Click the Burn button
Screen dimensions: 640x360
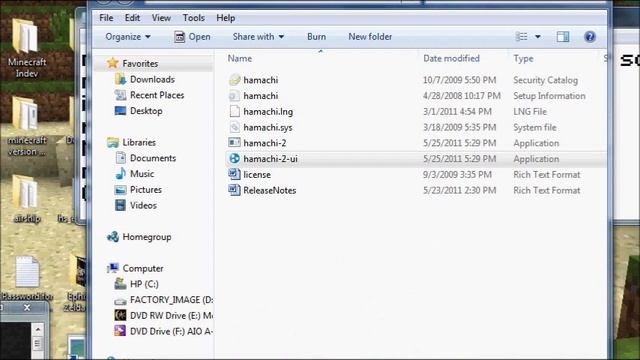pos(316,37)
